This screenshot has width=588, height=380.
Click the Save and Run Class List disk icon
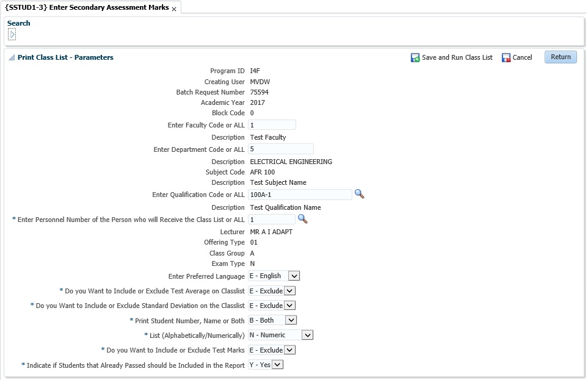[x=416, y=57]
